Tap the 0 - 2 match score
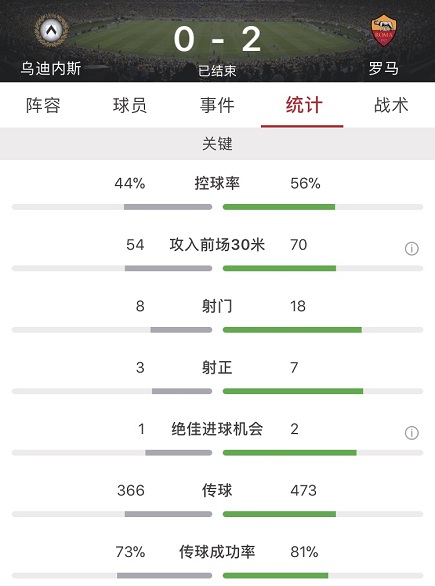 click(x=217, y=39)
